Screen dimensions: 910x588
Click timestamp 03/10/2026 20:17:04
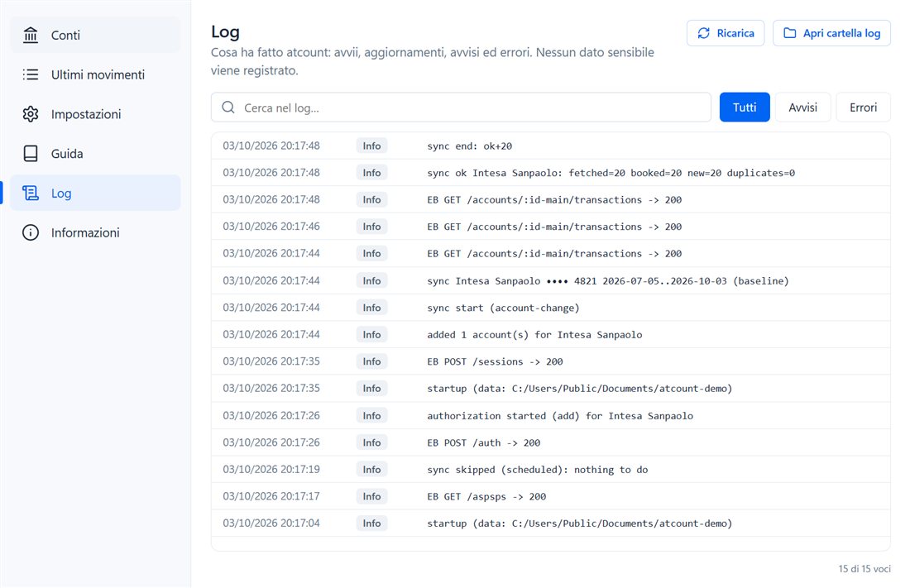(271, 523)
